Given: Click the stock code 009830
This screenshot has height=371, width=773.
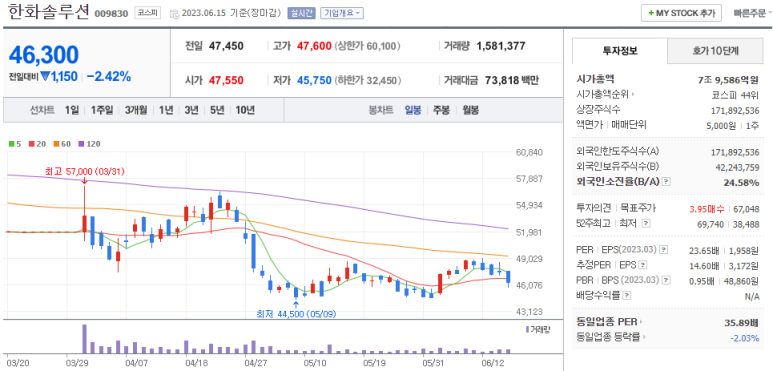Looking at the screenshot, I should (112, 13).
